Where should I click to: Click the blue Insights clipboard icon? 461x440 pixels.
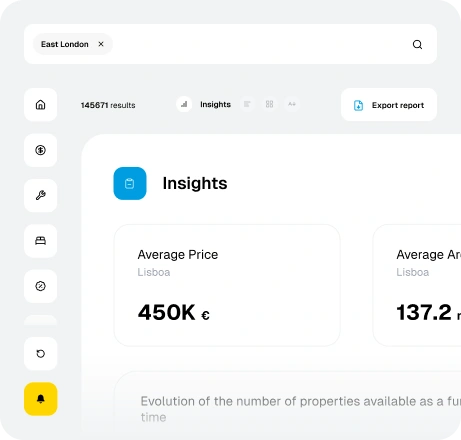(130, 183)
